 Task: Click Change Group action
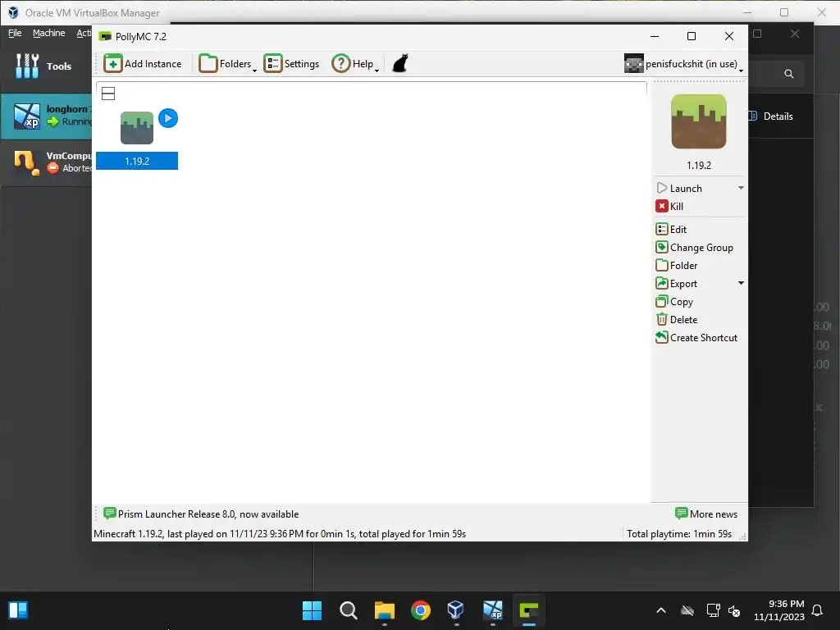[694, 248]
